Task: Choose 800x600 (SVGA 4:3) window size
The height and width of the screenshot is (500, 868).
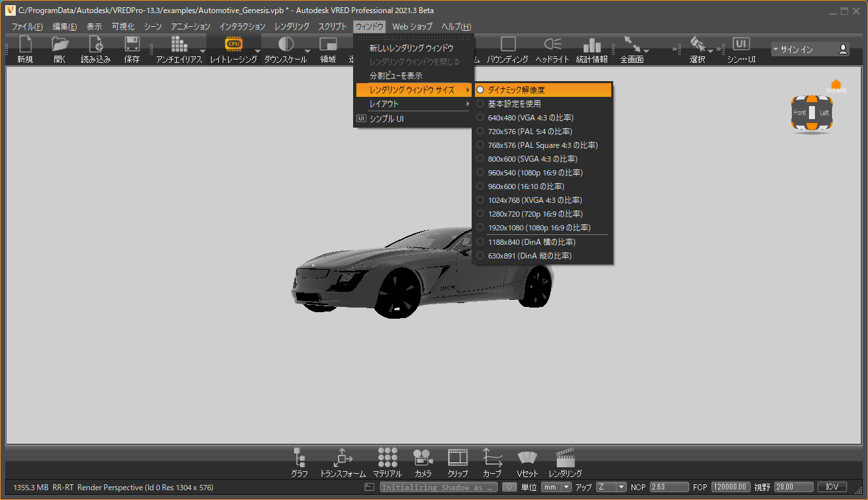Action: [x=542, y=158]
